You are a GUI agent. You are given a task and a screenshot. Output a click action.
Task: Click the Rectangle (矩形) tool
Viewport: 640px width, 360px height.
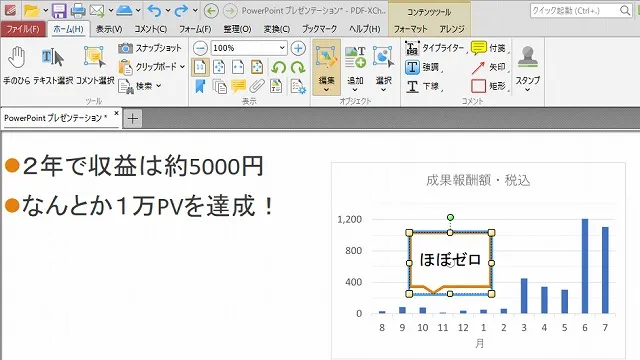(x=489, y=86)
